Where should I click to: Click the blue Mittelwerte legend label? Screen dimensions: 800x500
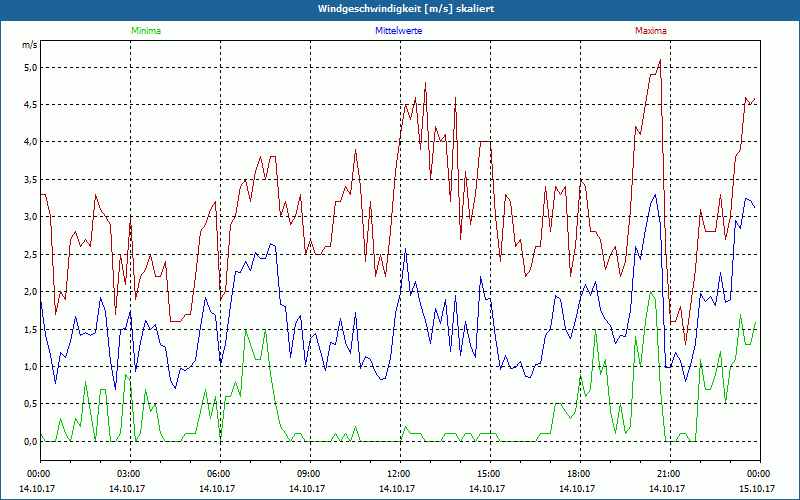398,31
